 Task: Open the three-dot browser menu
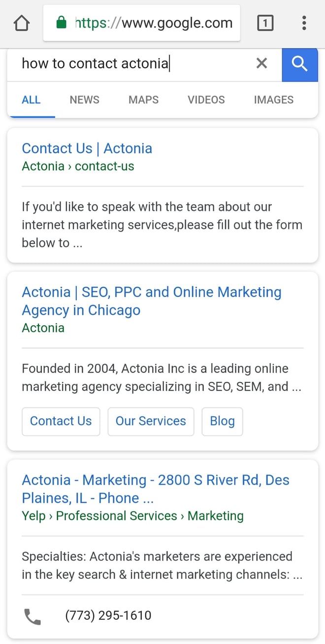pyautogui.click(x=304, y=23)
